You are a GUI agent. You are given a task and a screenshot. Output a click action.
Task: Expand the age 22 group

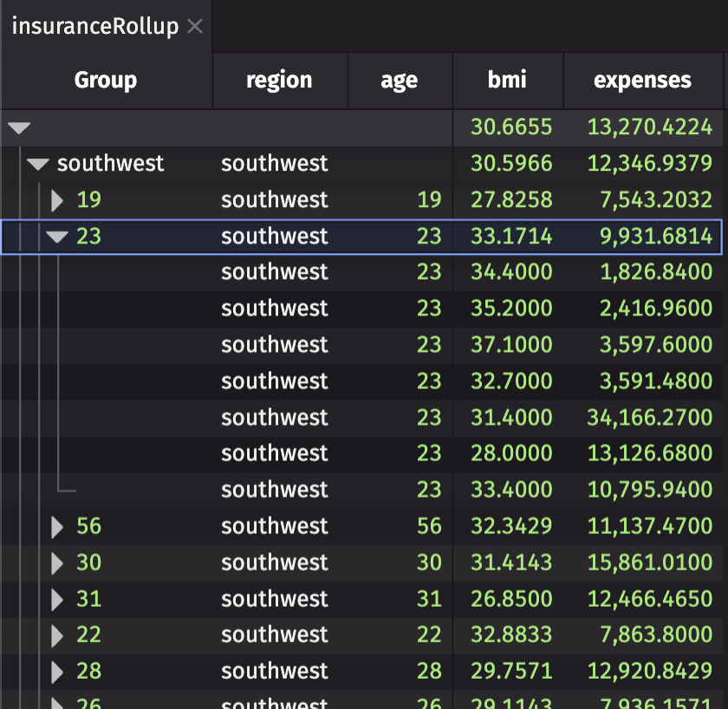(57, 634)
